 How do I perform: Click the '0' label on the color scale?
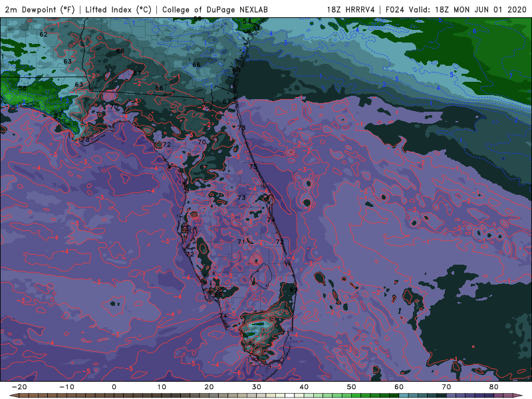click(x=114, y=387)
